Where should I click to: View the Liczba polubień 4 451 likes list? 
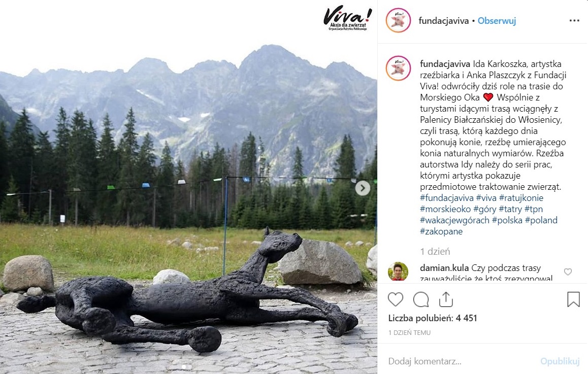[x=433, y=318]
